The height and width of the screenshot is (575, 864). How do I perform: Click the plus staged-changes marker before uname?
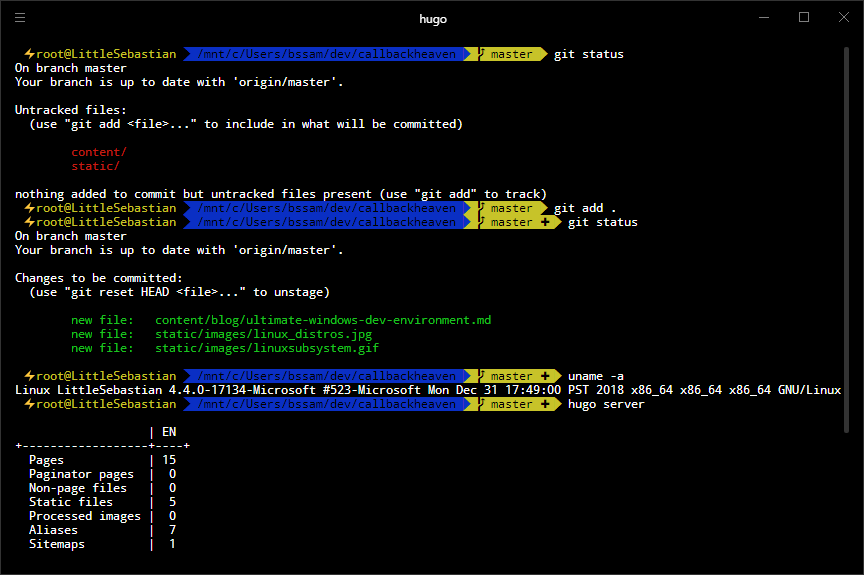coord(545,376)
